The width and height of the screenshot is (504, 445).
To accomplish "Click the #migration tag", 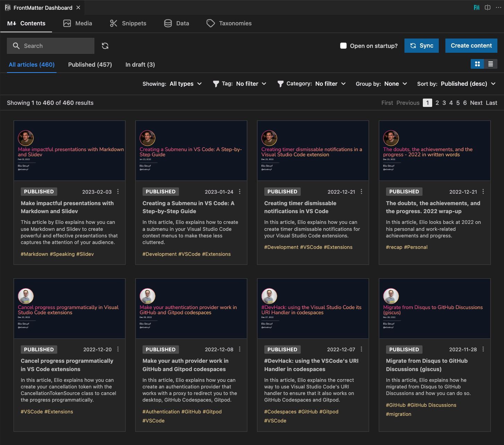I will point(399,414).
